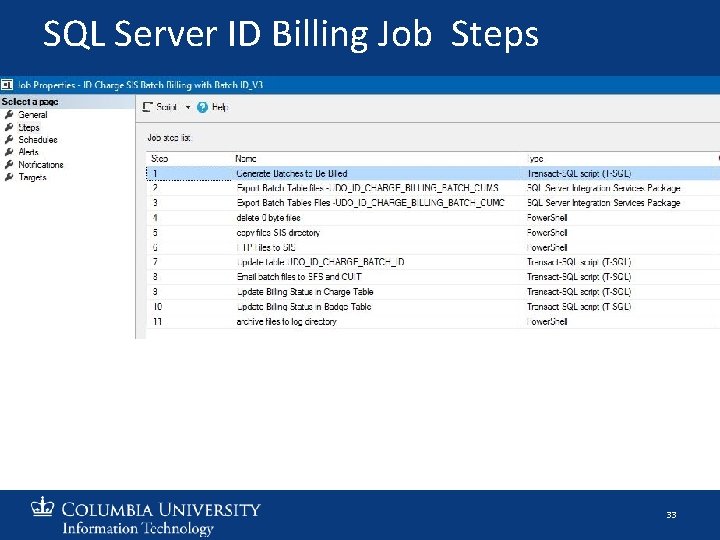Image resolution: width=720 pixels, height=540 pixels.
Task: Go to the Alerts page
Action: 28,152
